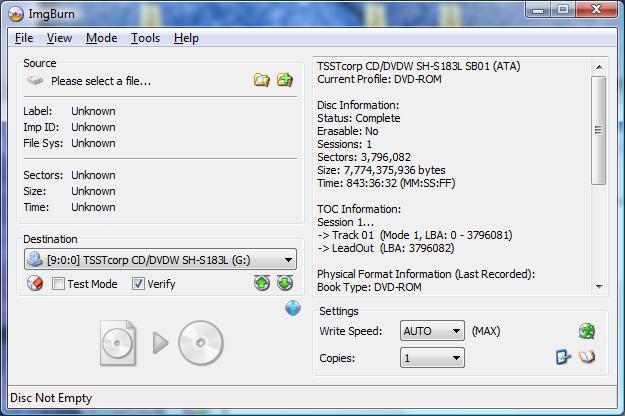Open the Mode menu
This screenshot has height=416, width=625.
point(101,38)
